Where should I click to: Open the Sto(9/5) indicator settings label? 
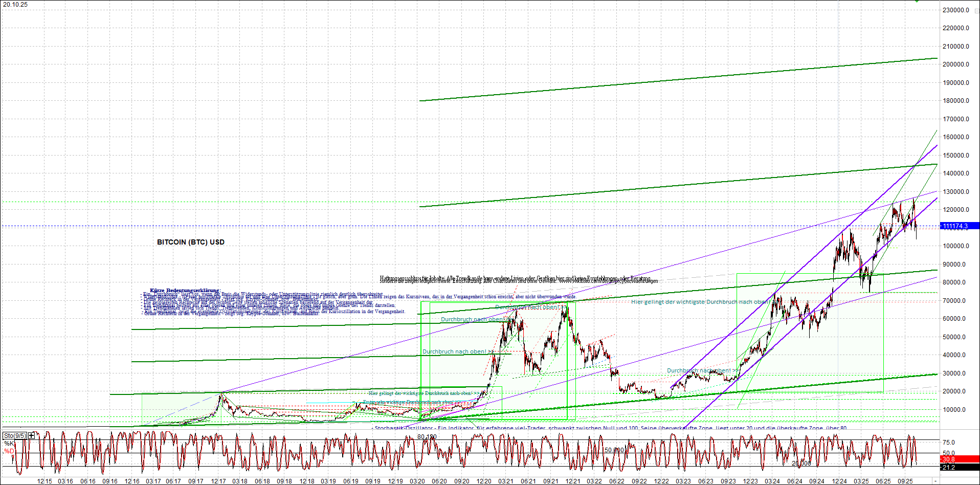coord(14,435)
